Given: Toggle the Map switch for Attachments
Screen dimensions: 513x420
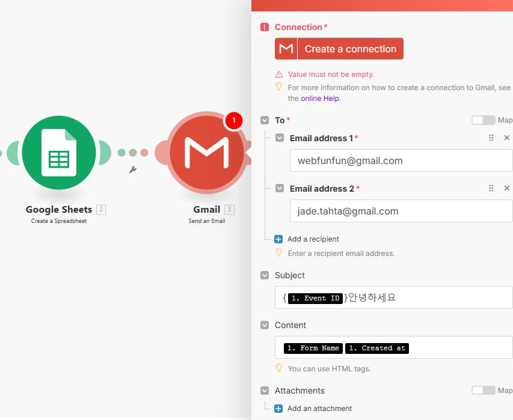Looking at the screenshot, I should click(x=483, y=390).
